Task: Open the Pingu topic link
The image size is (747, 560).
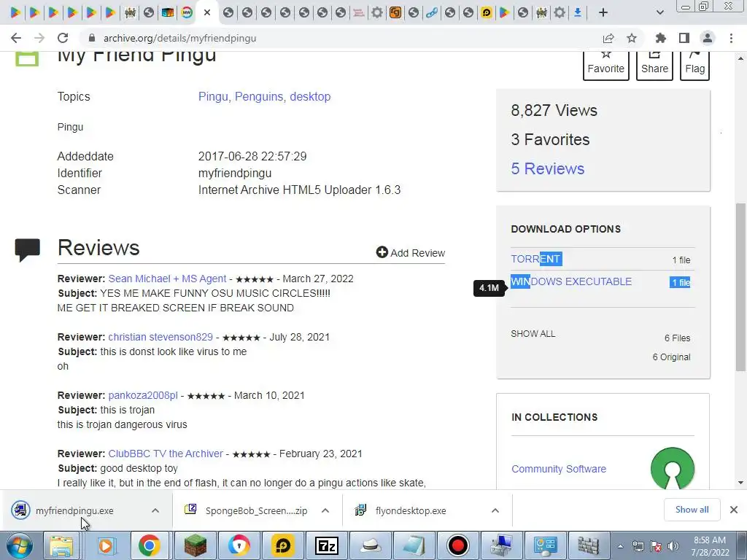Action: coord(213,97)
